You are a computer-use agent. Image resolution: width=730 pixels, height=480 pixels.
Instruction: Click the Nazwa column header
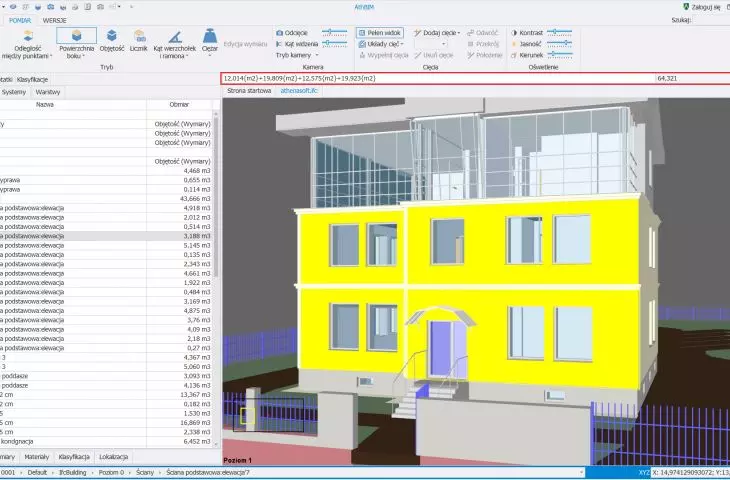tap(45, 105)
